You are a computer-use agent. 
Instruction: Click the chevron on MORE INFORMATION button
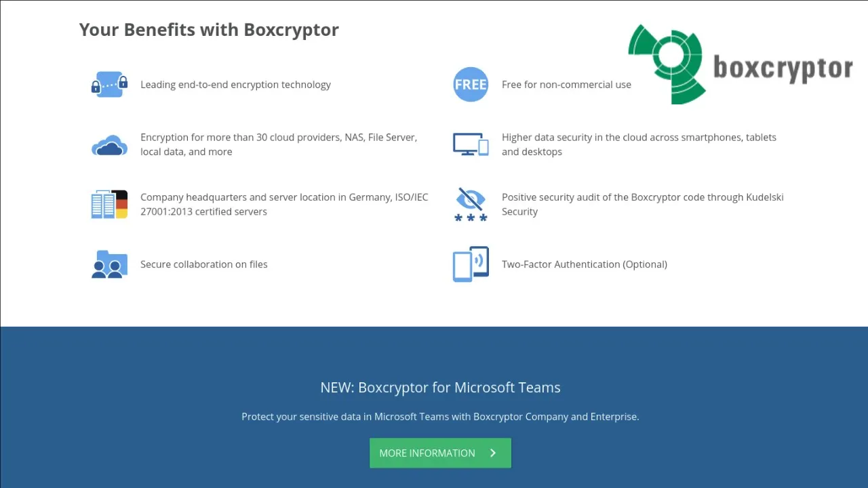(x=493, y=453)
